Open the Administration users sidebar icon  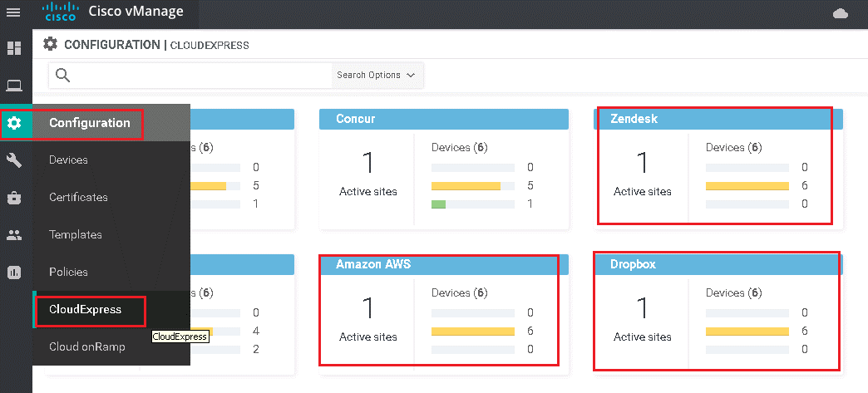point(14,235)
